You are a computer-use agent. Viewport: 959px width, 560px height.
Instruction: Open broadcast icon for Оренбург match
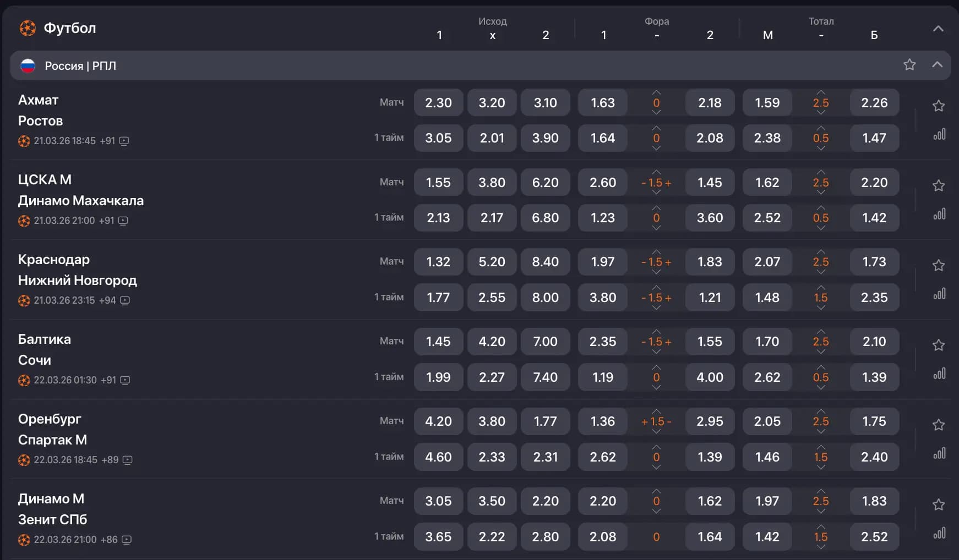[x=128, y=460]
